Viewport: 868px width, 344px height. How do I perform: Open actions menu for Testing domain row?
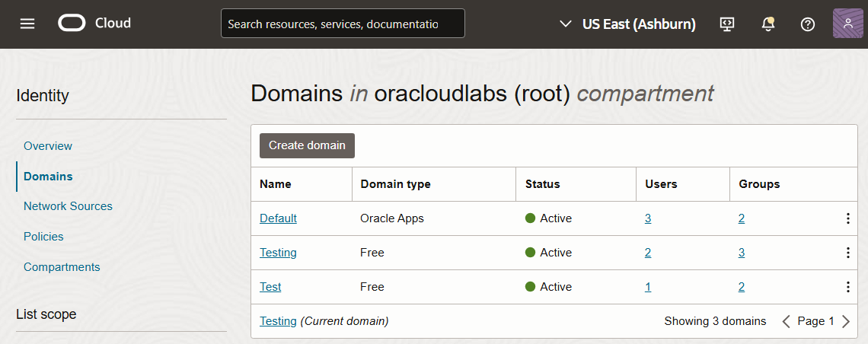tap(847, 253)
